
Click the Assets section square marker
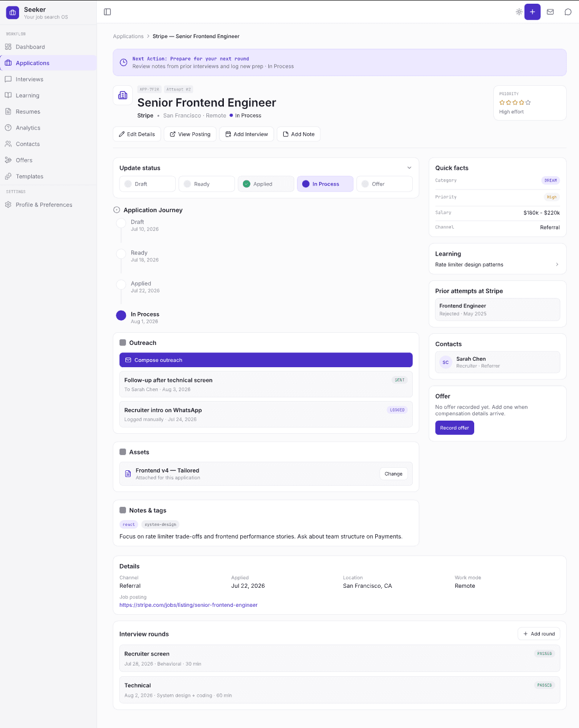123,452
